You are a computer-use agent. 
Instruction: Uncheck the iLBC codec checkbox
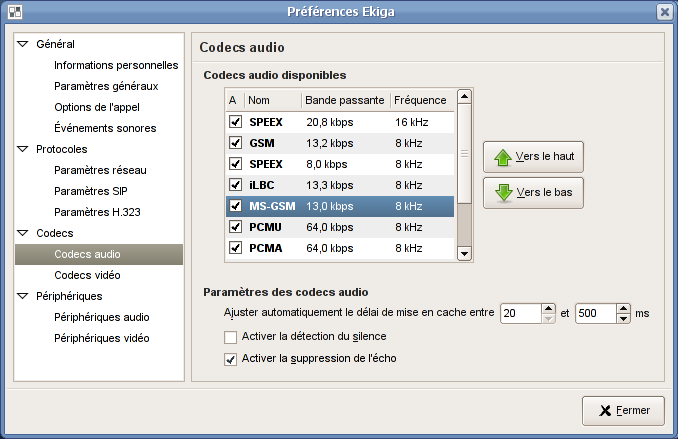(235, 185)
